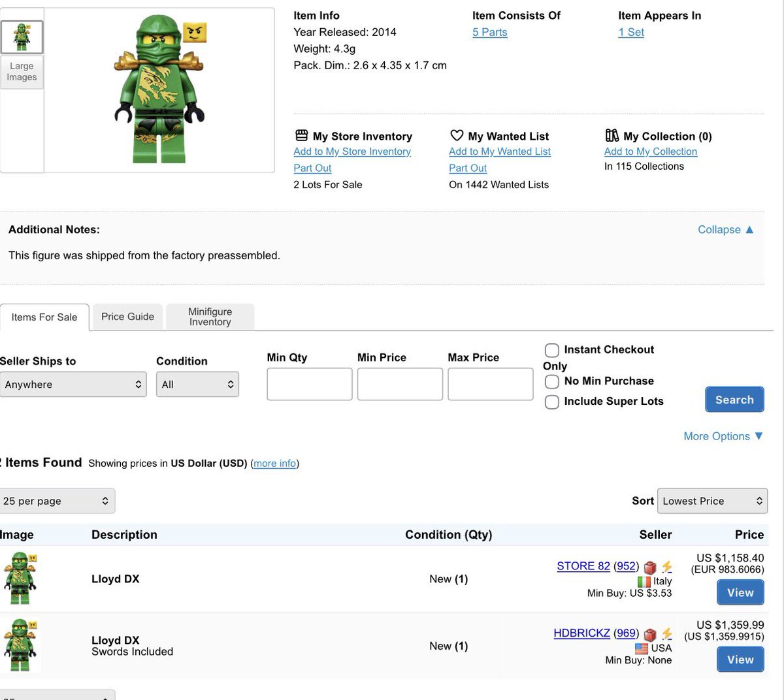Click View button for the HDBRICKZ listing
The height and width of the screenshot is (700, 784).
(x=740, y=660)
